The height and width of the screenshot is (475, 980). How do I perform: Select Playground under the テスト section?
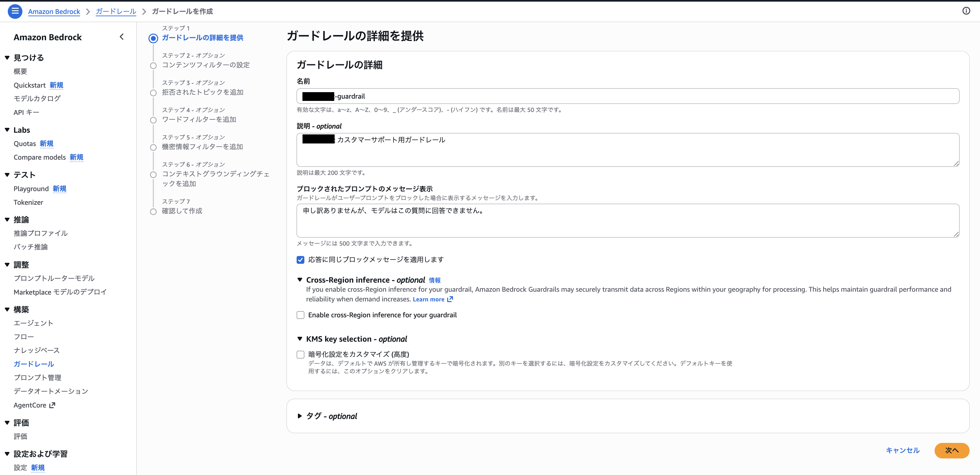pyautogui.click(x=31, y=188)
